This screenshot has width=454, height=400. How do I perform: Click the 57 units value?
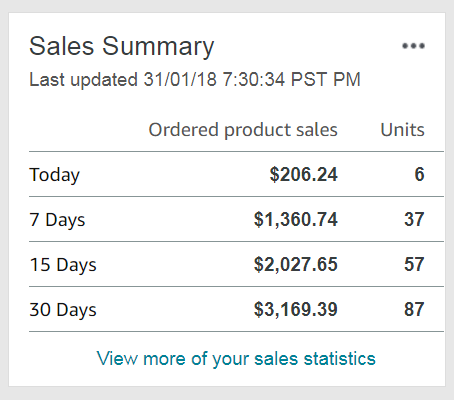pyautogui.click(x=414, y=264)
